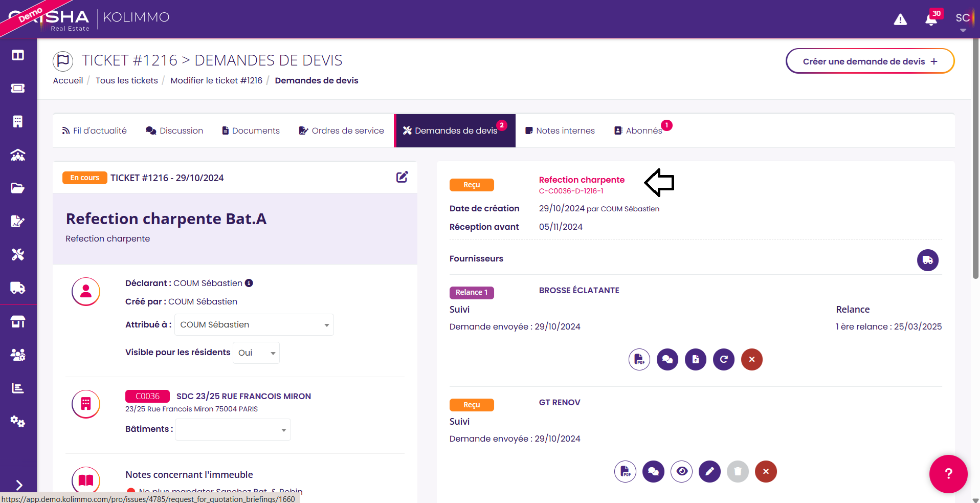Open SDC 23/25 RUE FRANCOIS MIRON link
Image resolution: width=980 pixels, height=503 pixels.
(x=243, y=396)
